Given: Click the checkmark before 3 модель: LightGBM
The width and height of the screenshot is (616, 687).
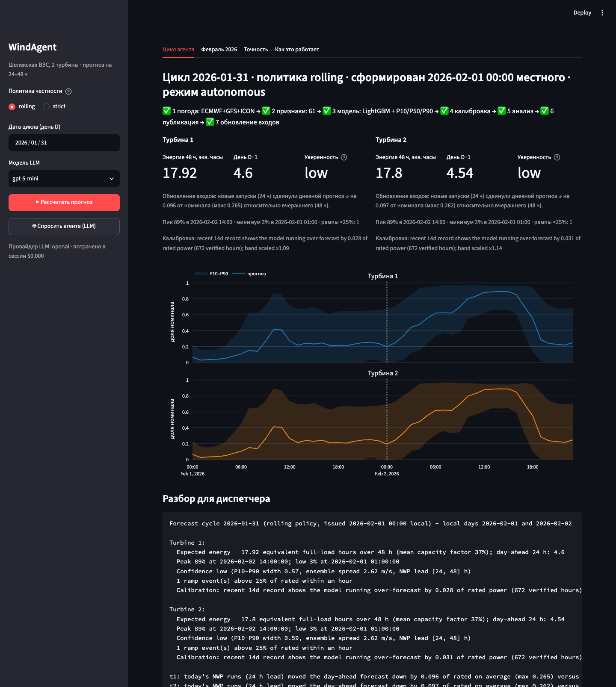Looking at the screenshot, I should (x=327, y=111).
